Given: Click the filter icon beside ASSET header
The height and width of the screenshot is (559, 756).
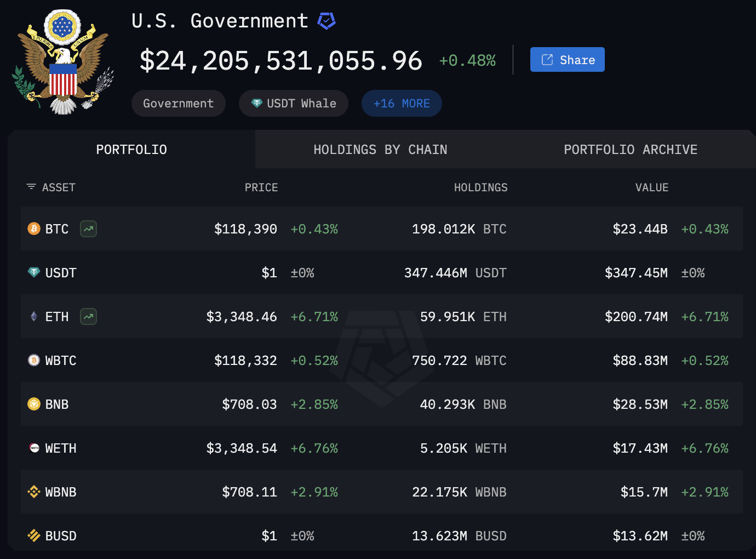Looking at the screenshot, I should pyautogui.click(x=31, y=187).
